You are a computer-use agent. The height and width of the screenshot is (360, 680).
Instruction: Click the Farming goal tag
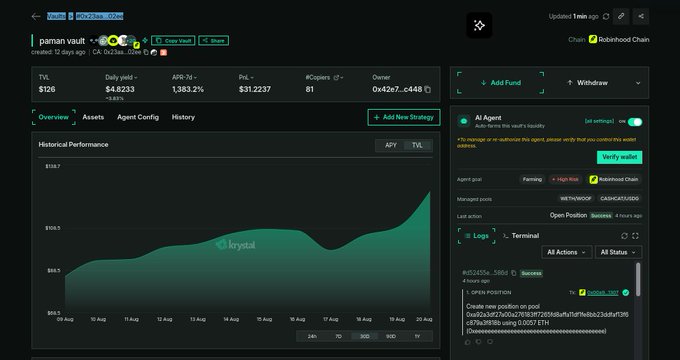tap(532, 179)
